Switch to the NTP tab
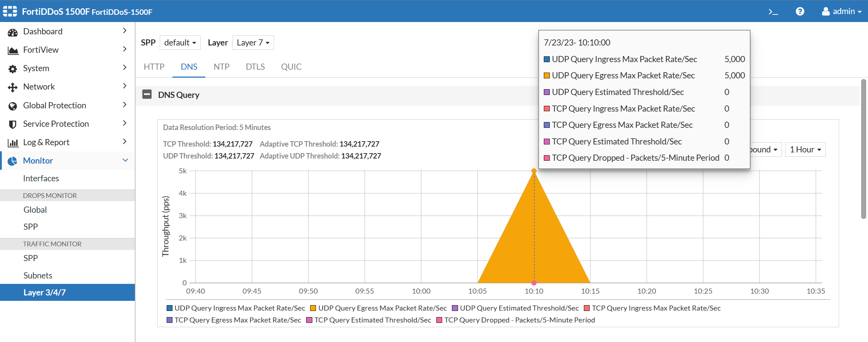The height and width of the screenshot is (342, 868). (x=222, y=66)
